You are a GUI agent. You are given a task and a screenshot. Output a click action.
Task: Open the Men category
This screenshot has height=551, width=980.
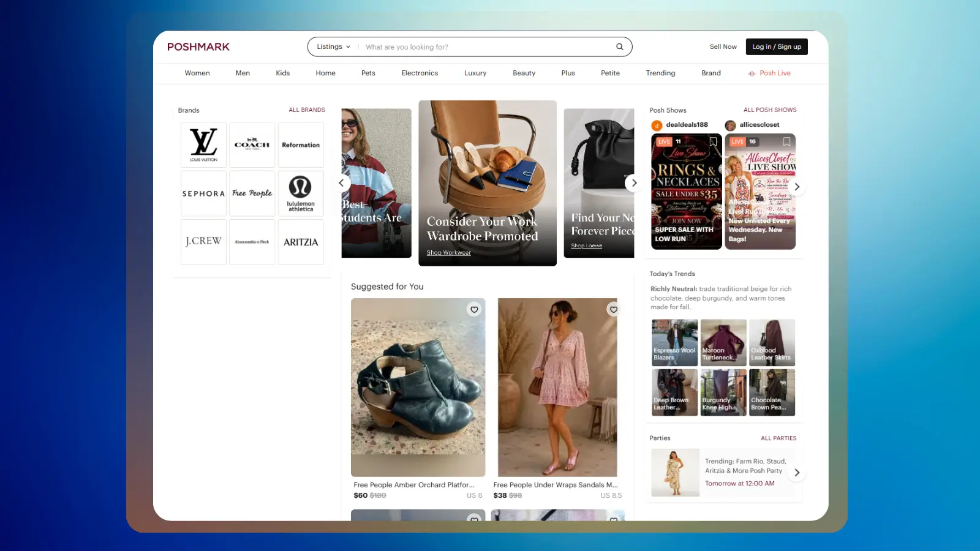coord(243,73)
